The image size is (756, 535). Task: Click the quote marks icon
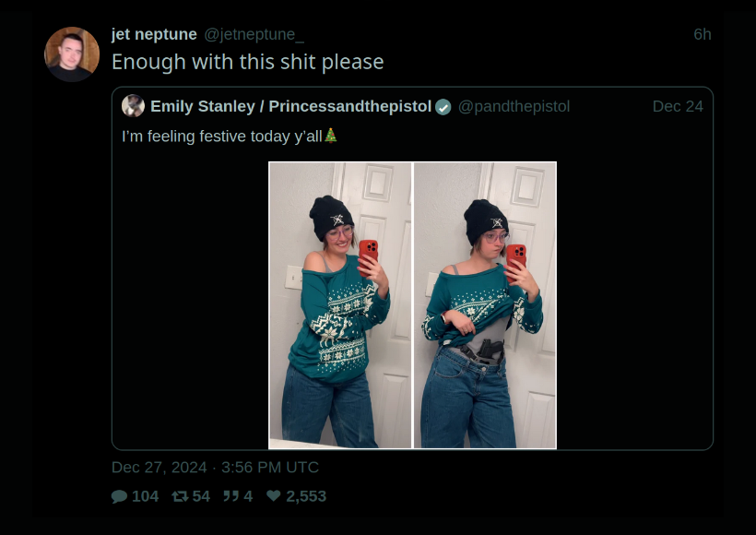(x=230, y=496)
